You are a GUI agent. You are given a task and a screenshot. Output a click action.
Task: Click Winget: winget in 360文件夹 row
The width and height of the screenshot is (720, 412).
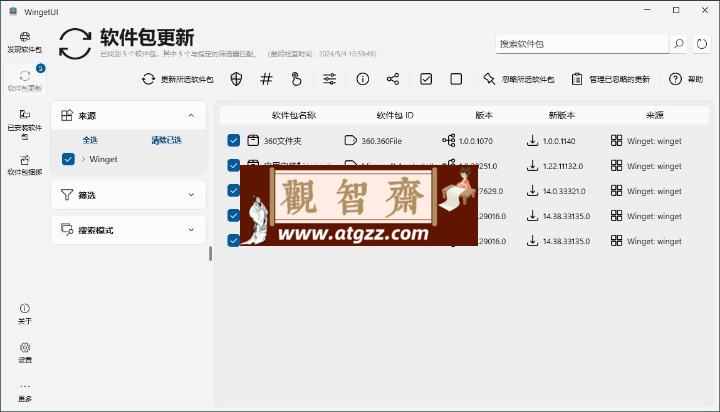click(x=654, y=141)
